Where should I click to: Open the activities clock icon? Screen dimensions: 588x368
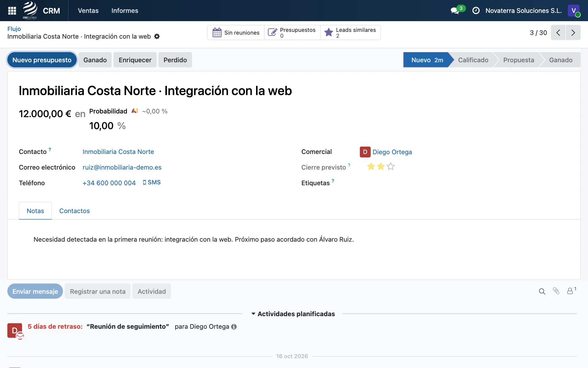(476, 11)
